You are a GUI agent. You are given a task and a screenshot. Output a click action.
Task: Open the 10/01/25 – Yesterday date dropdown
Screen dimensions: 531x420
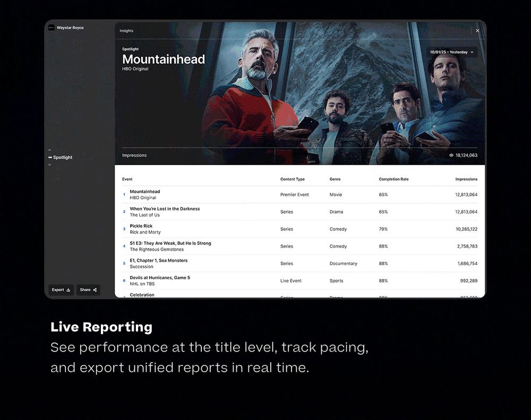click(452, 52)
